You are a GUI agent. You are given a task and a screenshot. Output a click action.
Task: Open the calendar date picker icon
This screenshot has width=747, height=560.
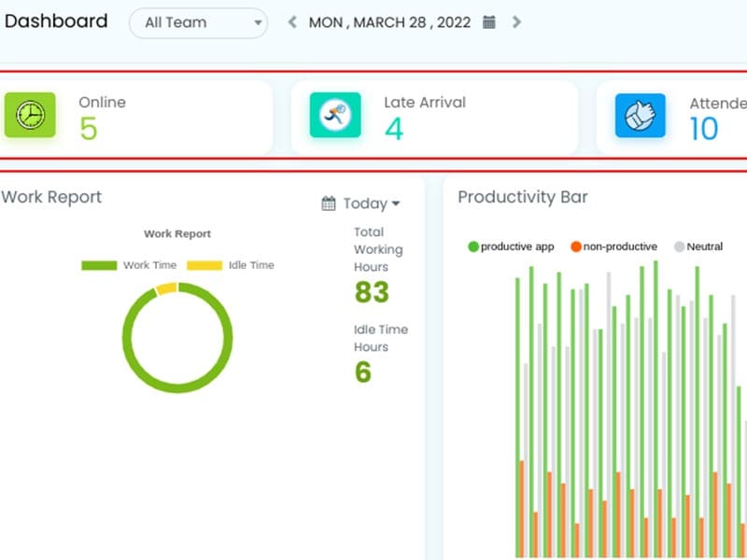[x=489, y=22]
